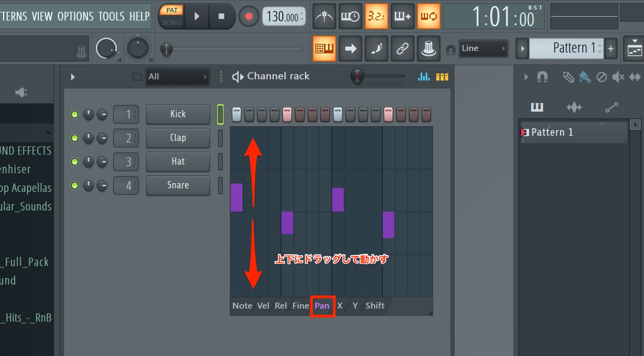Open the TOOLS menu
The width and height of the screenshot is (644, 356).
(x=112, y=16)
